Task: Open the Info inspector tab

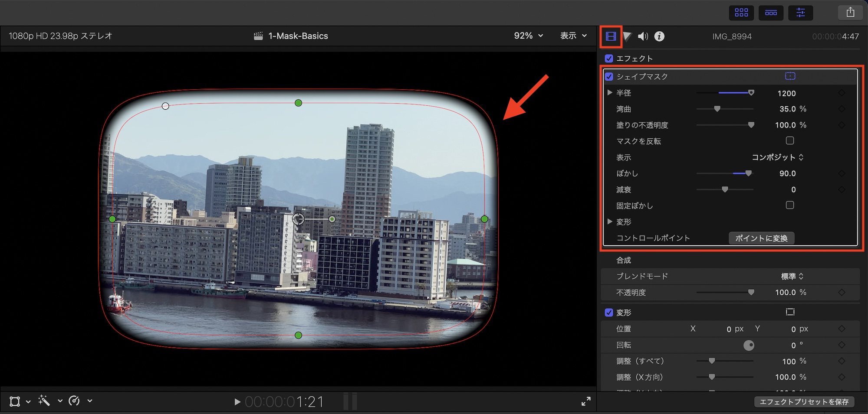Action: point(659,36)
